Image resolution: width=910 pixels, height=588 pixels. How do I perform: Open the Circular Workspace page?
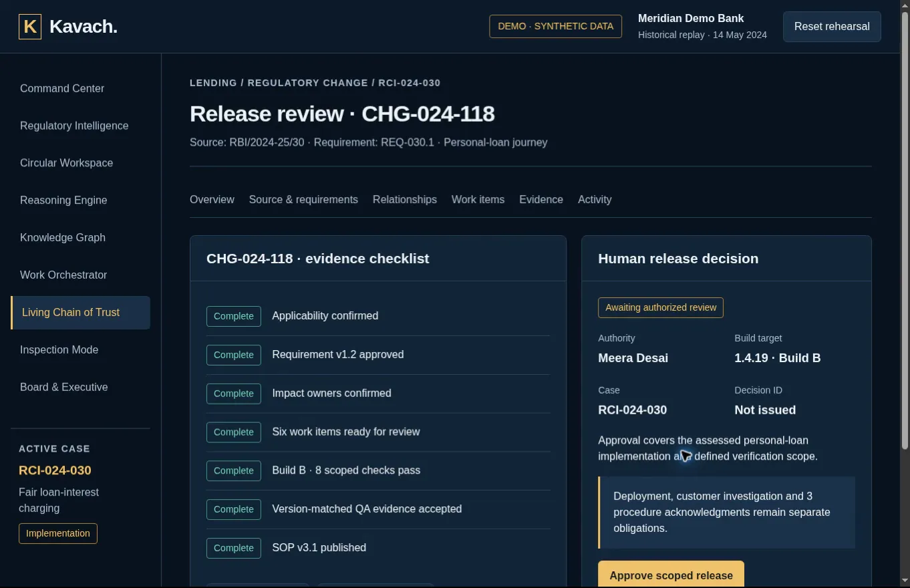[x=66, y=163]
